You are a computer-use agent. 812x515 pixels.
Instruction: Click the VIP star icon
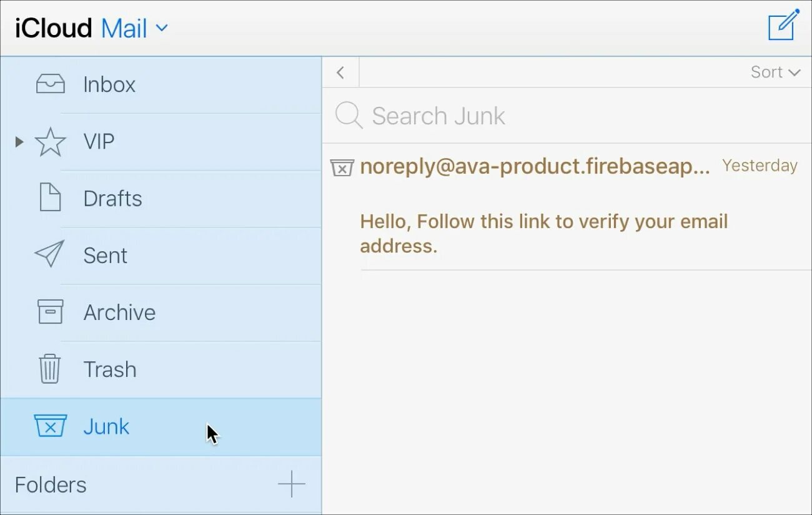50,142
